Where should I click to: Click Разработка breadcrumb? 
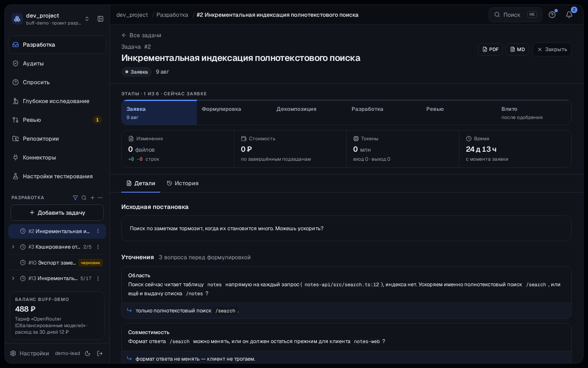click(x=172, y=15)
